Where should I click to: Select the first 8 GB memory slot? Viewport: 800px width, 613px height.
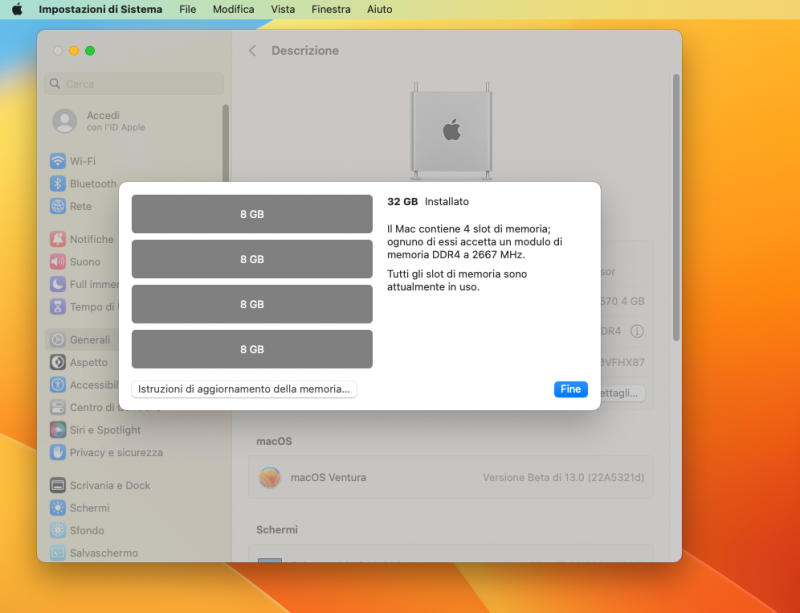pyautogui.click(x=252, y=214)
